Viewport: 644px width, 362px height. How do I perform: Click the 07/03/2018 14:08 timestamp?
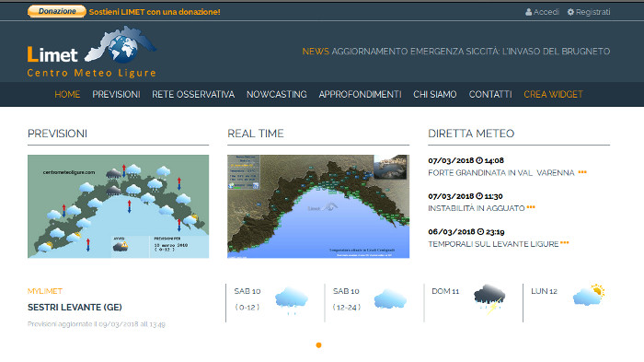466,160
